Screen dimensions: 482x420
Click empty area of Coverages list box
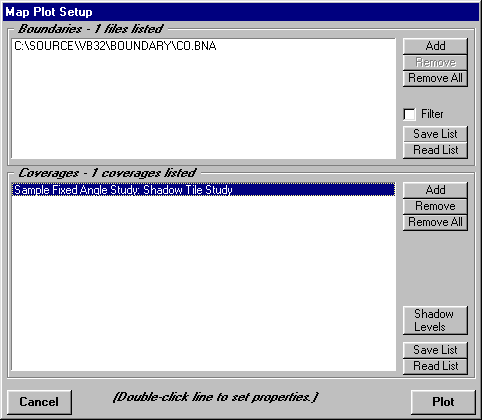coord(203,283)
